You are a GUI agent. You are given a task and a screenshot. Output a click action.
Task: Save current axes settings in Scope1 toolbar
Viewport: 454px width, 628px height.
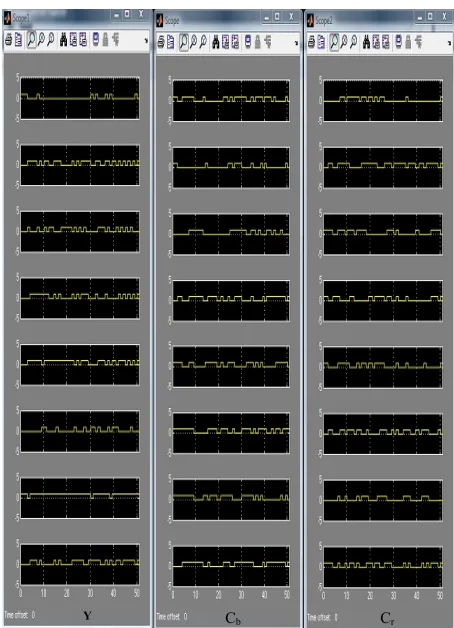tap(73, 40)
